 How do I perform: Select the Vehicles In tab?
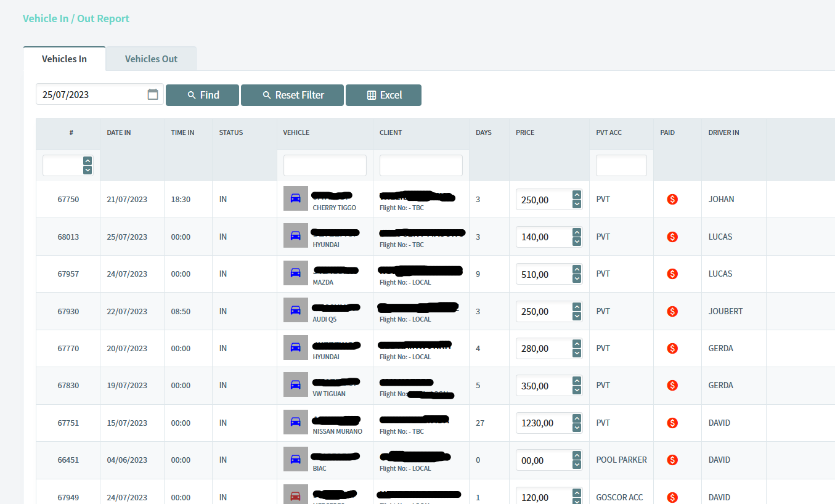coord(64,59)
